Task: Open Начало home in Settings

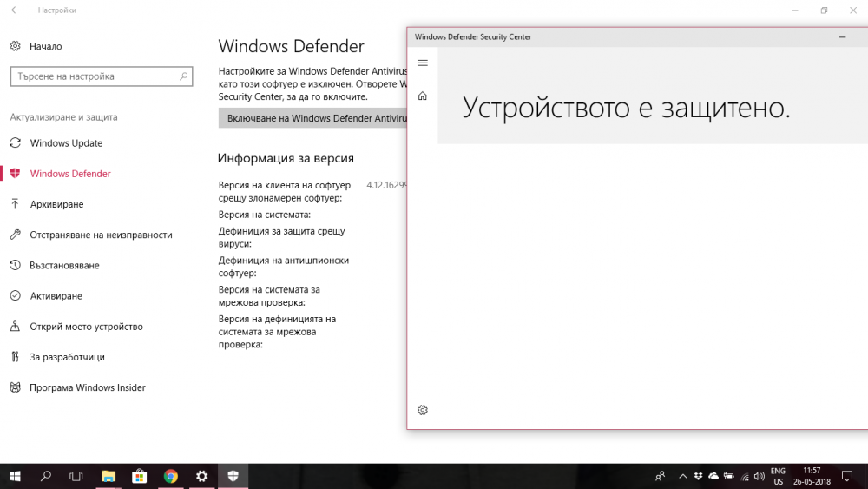Action: (x=36, y=46)
